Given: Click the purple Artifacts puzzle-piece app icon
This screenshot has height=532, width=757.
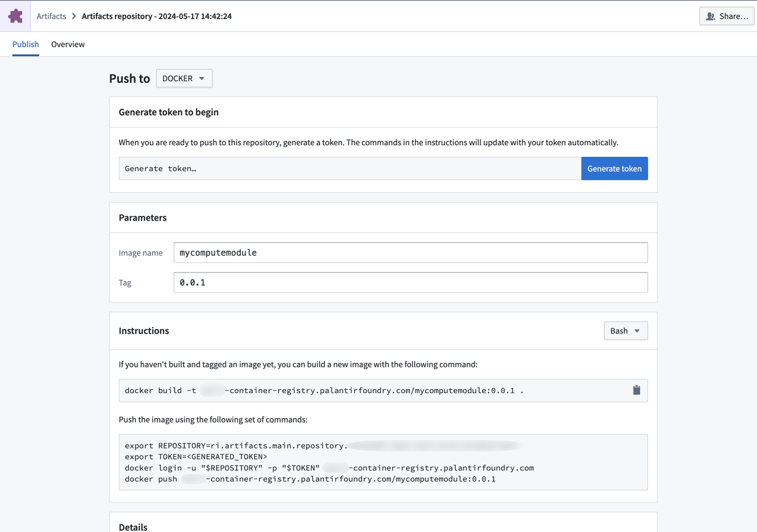Looking at the screenshot, I should click(x=15, y=16).
